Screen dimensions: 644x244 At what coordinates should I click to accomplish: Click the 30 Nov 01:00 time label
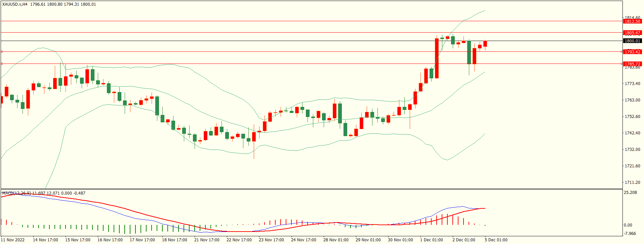click(x=400, y=240)
